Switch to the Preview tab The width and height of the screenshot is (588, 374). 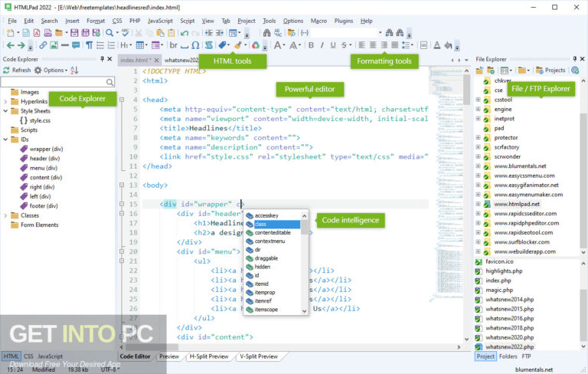pos(169,356)
